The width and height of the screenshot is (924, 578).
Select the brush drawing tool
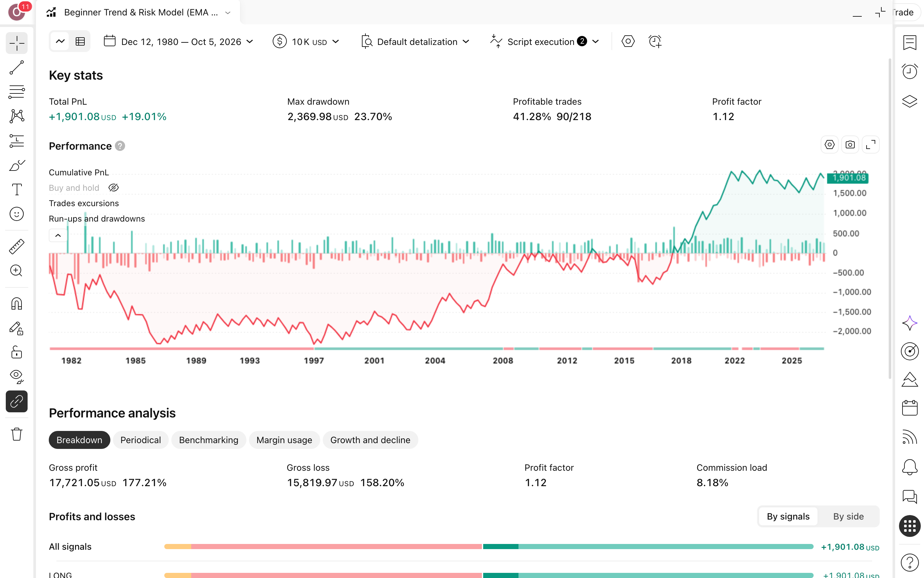tap(17, 165)
